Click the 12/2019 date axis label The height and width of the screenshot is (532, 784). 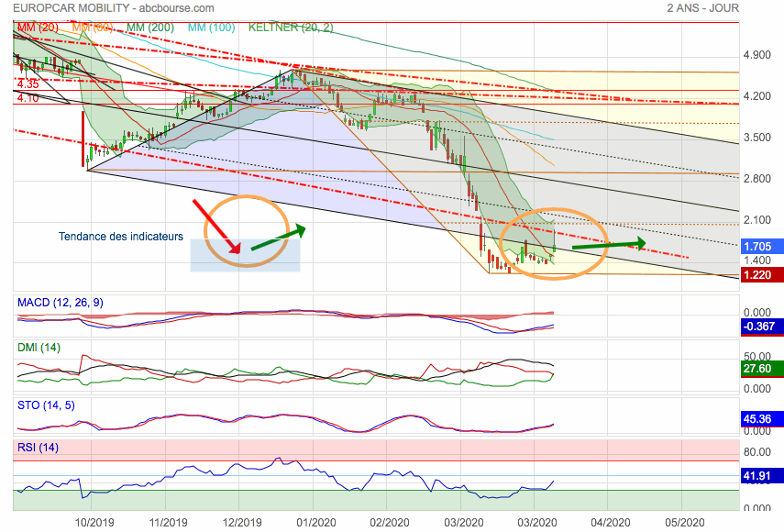pos(242,523)
